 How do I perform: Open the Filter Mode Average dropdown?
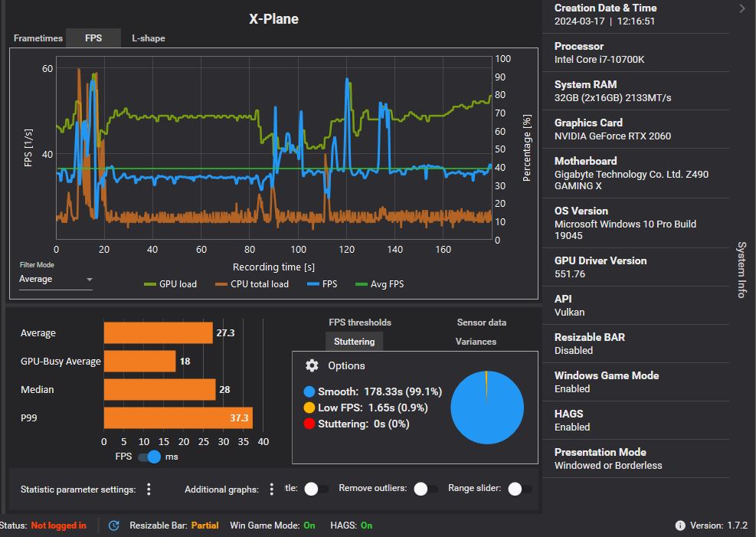(x=55, y=279)
